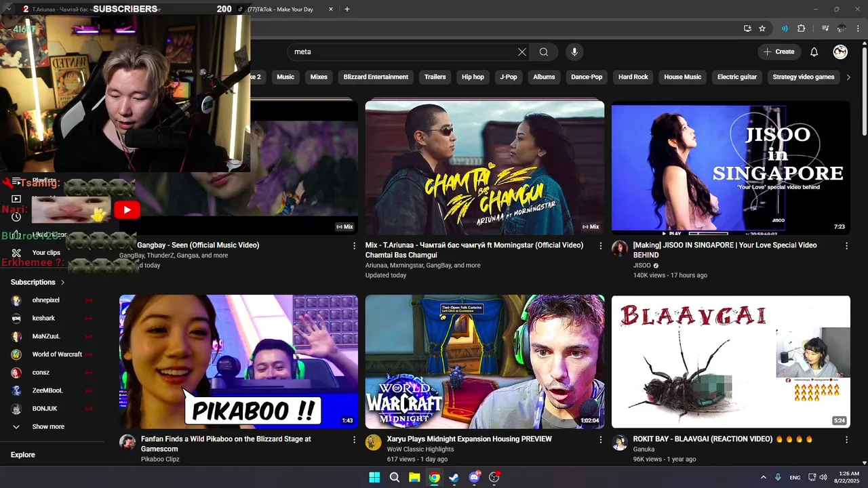The height and width of the screenshot is (488, 868).
Task: Open more options for Xaryu Midnight Housing video
Action: [600, 440]
